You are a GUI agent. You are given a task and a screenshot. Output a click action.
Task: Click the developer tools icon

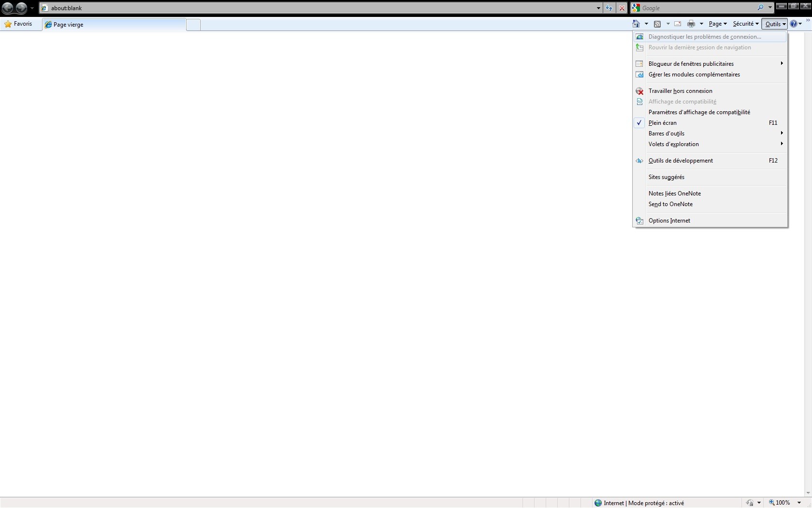(x=639, y=161)
